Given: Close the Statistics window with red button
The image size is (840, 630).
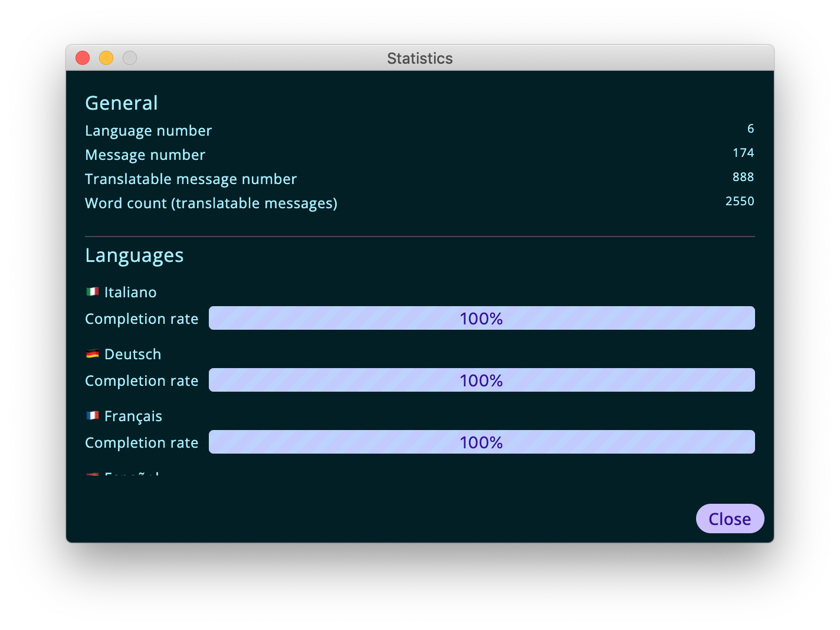Looking at the screenshot, I should 83,58.
